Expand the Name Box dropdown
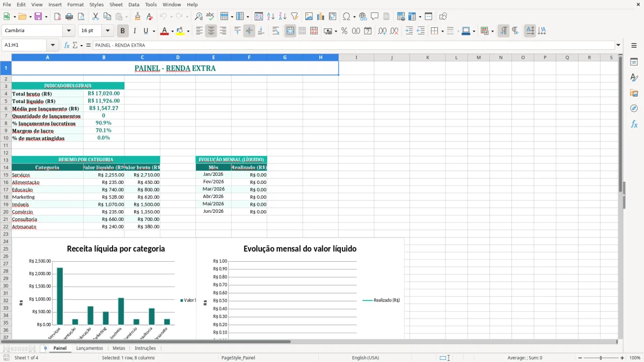The height and width of the screenshot is (362, 644). point(53,45)
